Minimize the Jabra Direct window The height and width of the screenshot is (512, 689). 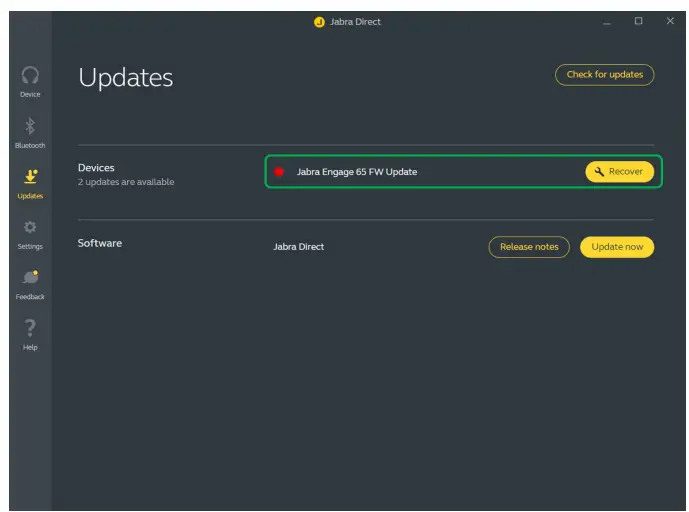pos(607,22)
